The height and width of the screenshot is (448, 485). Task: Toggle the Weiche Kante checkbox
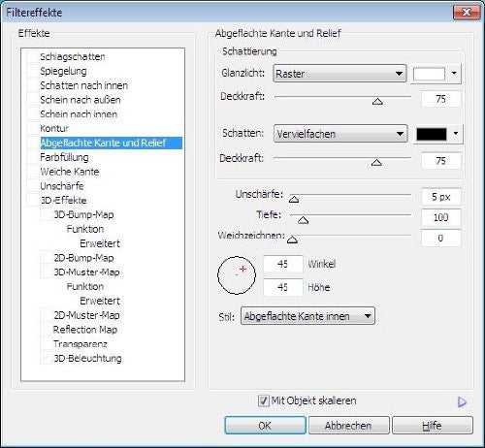point(33,172)
